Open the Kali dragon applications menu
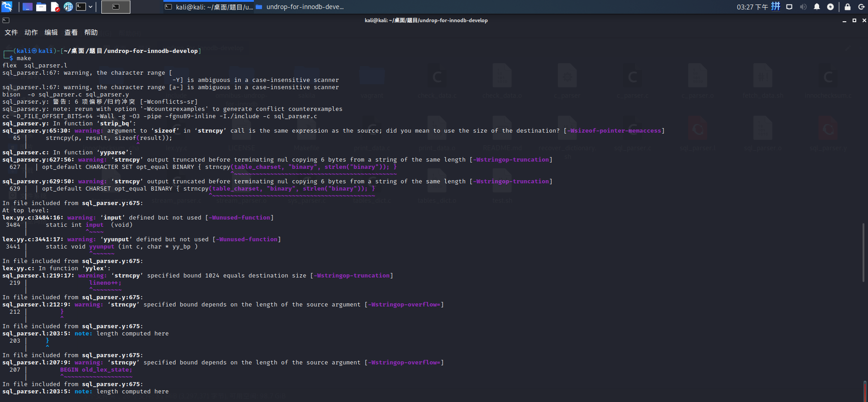The width and height of the screenshot is (868, 402). [x=7, y=7]
